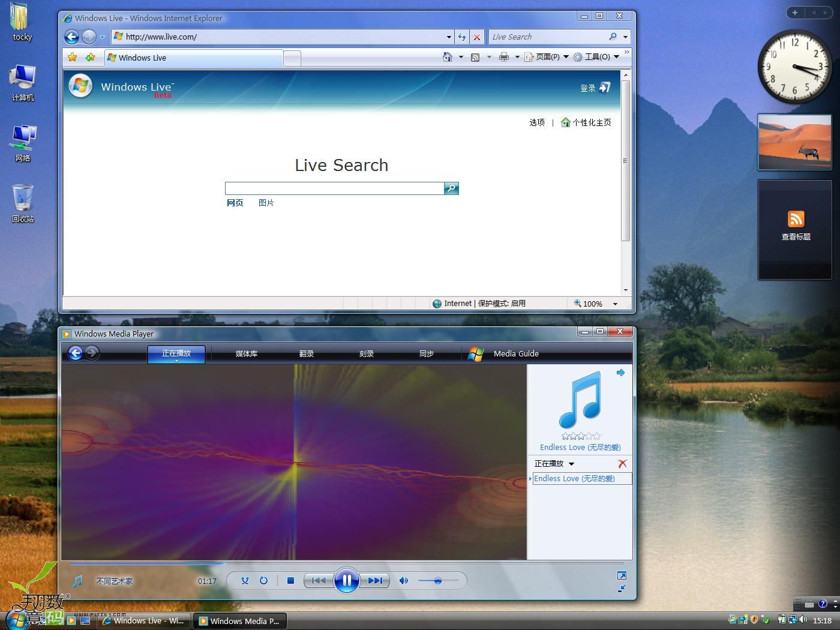Open the home button dropdown arrow
The width and height of the screenshot is (840, 630).
(461, 57)
